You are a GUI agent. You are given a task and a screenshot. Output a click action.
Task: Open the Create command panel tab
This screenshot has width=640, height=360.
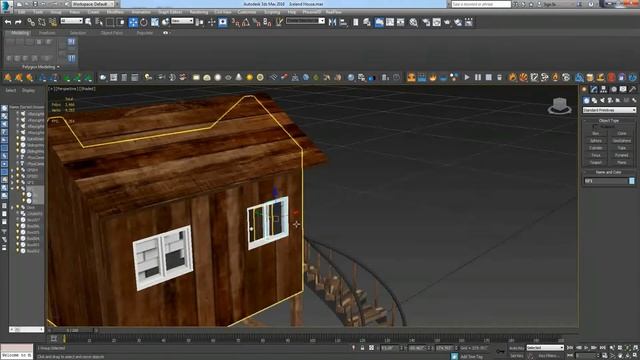(585, 89)
